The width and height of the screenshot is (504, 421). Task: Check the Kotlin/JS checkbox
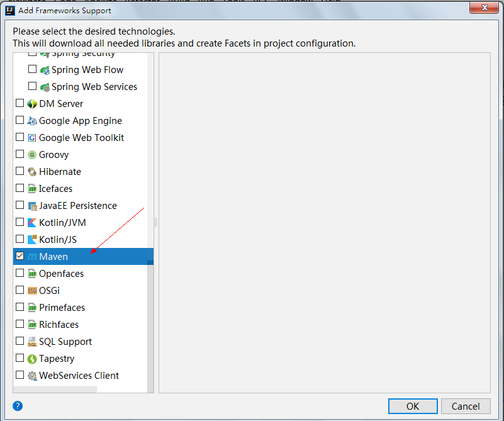coord(20,239)
